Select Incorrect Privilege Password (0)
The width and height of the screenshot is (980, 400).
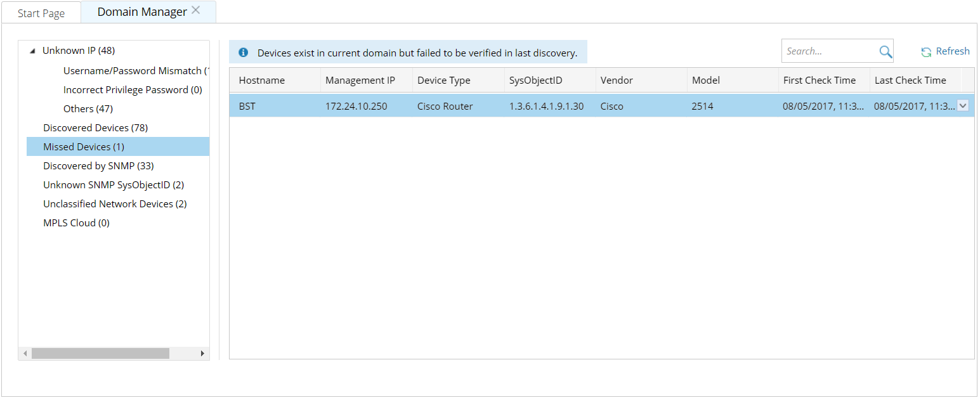coord(133,90)
